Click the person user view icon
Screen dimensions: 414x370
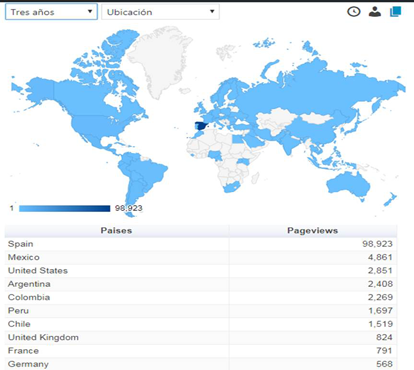tap(375, 12)
